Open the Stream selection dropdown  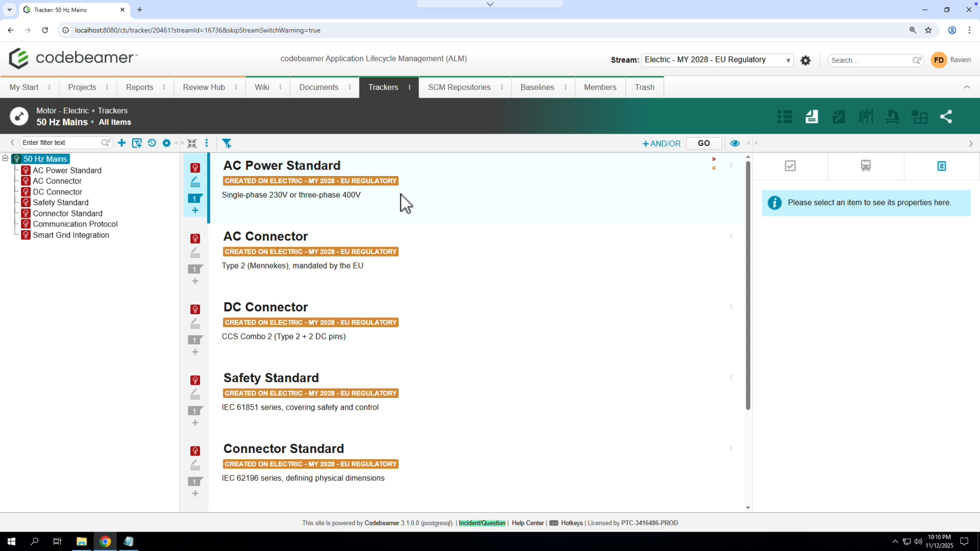pyautogui.click(x=717, y=60)
